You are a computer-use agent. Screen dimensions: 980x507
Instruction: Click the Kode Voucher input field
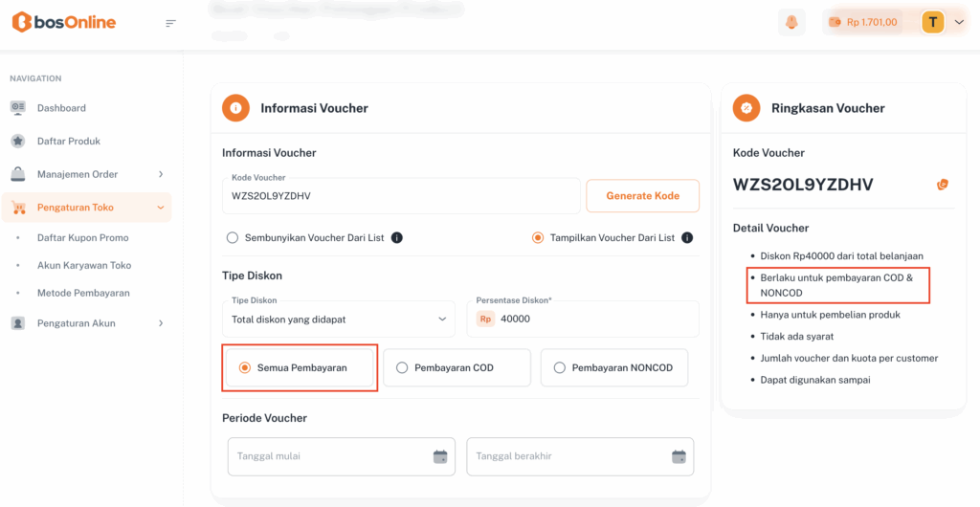point(402,196)
